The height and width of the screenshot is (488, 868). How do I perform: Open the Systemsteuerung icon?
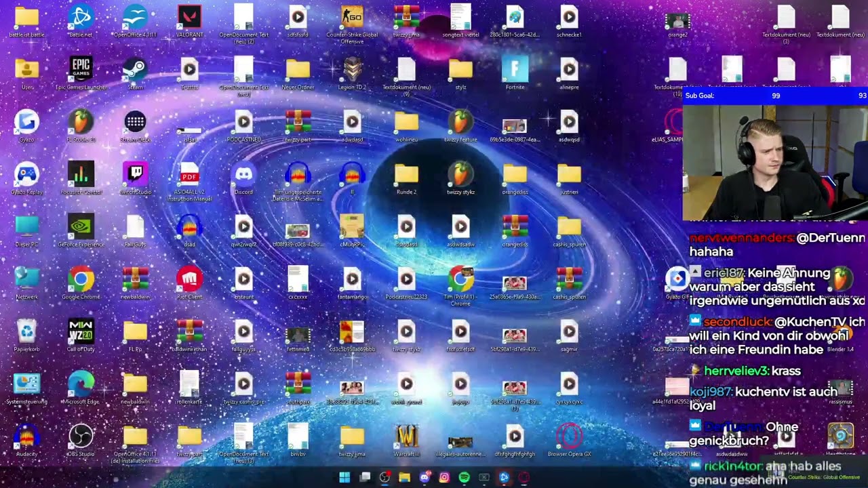pyautogui.click(x=26, y=388)
